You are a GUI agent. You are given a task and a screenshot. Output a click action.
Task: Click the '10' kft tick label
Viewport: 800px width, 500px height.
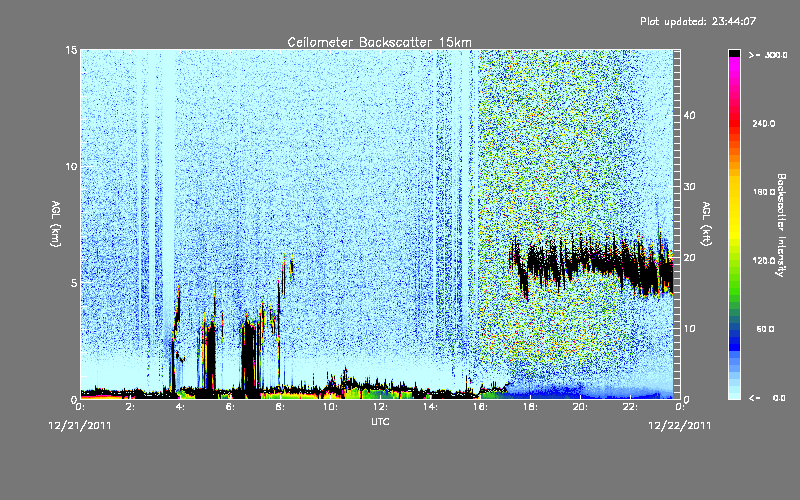click(689, 329)
